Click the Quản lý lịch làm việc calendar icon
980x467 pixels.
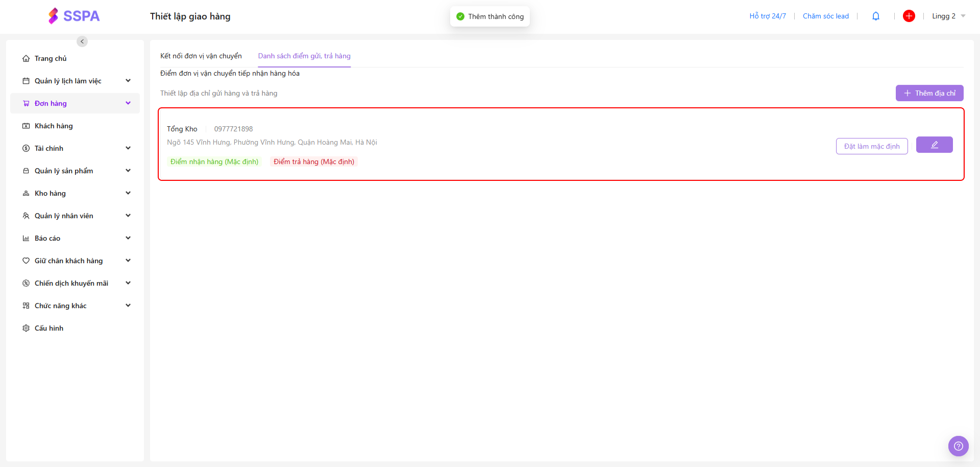point(26,81)
